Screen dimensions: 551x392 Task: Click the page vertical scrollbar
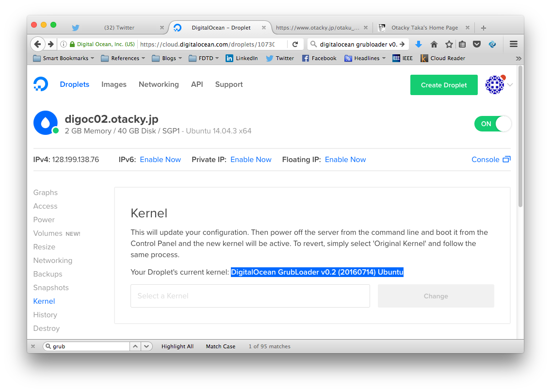520,137
